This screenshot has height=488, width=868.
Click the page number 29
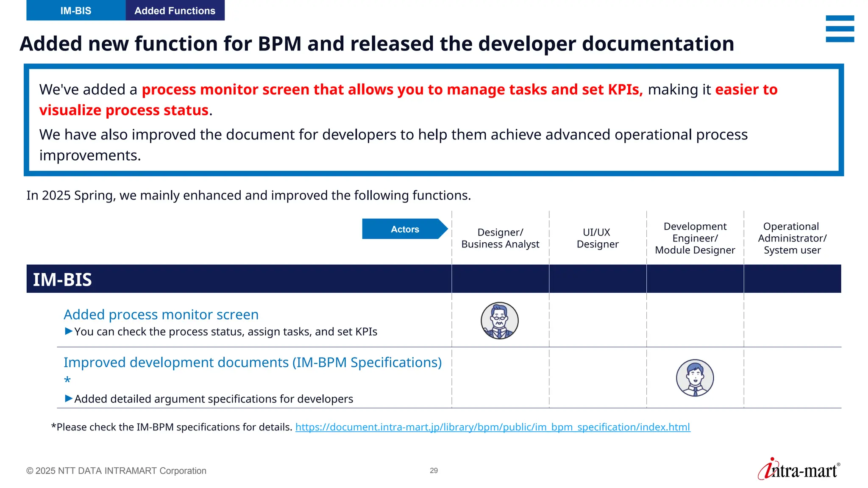coord(434,471)
